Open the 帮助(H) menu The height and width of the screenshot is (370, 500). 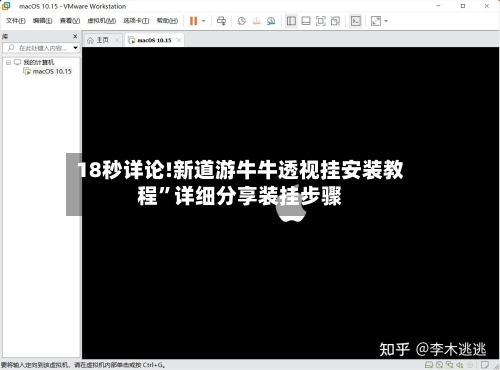click(167, 21)
